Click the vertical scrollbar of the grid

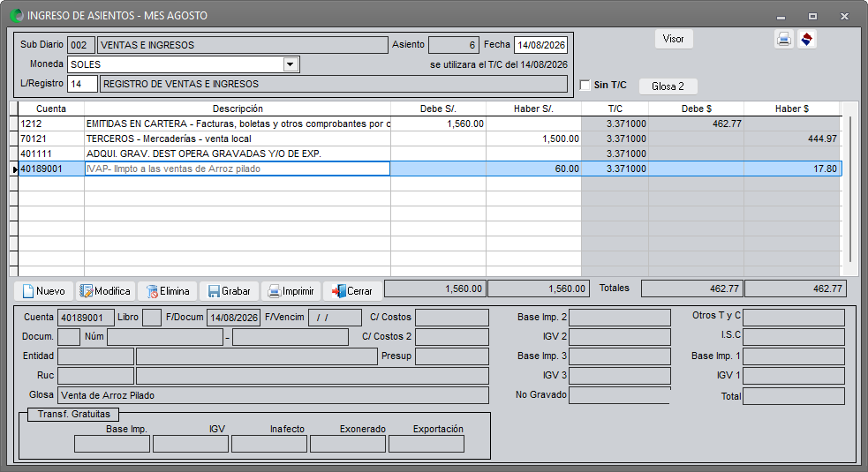(x=849, y=188)
